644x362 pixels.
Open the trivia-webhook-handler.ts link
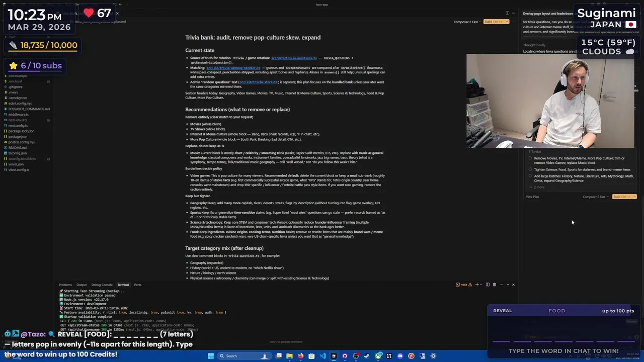point(233,68)
